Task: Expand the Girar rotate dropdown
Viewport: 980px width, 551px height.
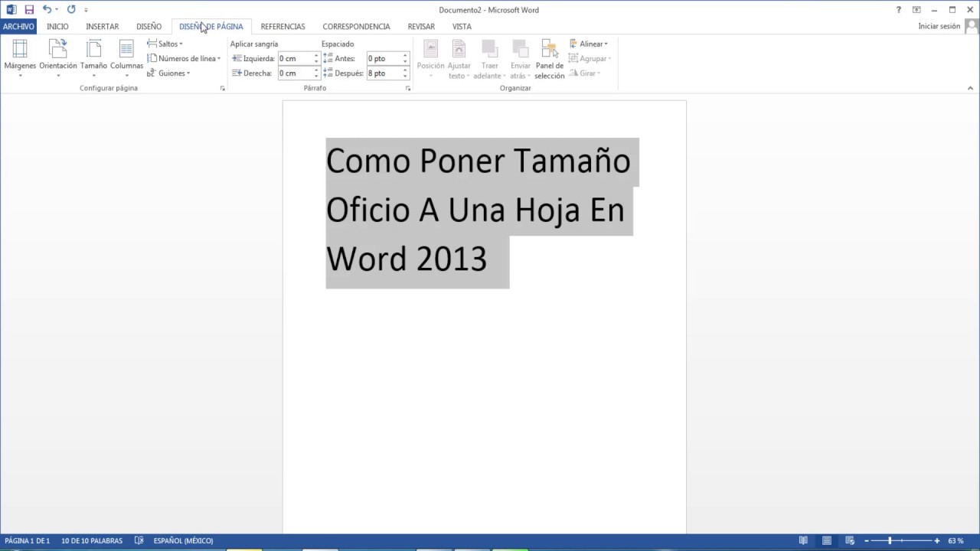Action: (x=584, y=73)
